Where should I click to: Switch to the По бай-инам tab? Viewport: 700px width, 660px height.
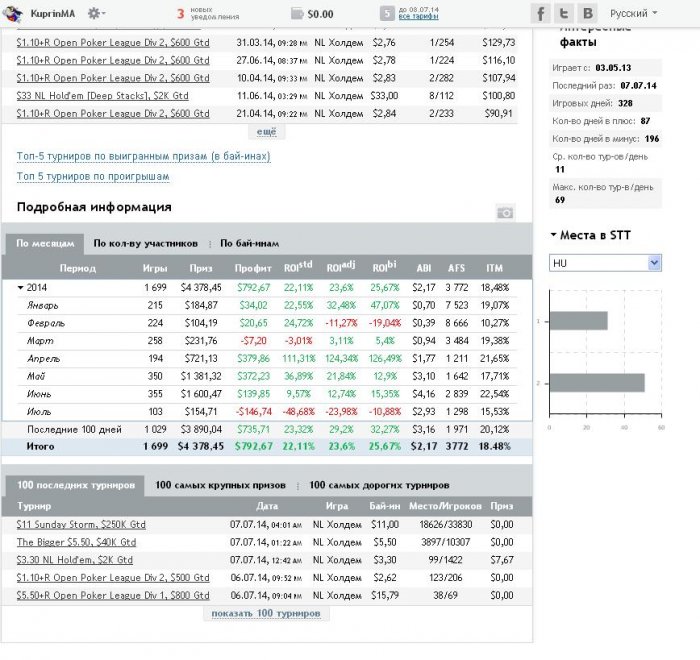point(249,243)
